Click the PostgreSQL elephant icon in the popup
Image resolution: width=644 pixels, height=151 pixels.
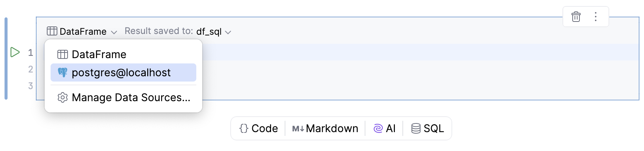(63, 72)
